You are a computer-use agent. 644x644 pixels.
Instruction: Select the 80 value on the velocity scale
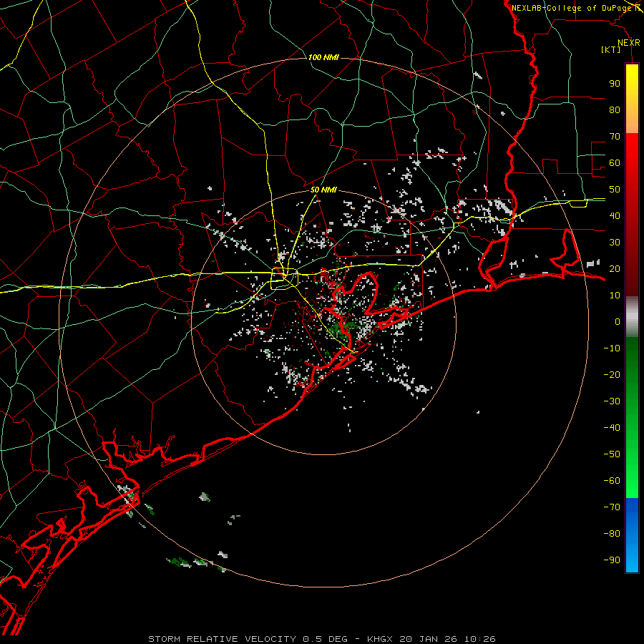pos(615,110)
